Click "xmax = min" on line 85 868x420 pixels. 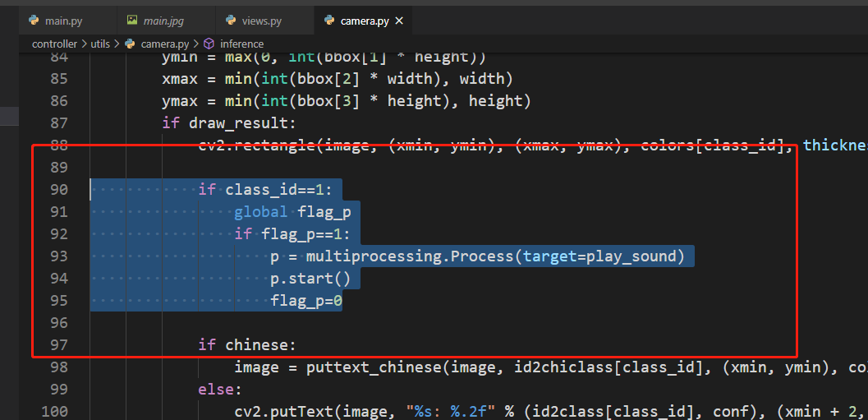click(207, 79)
